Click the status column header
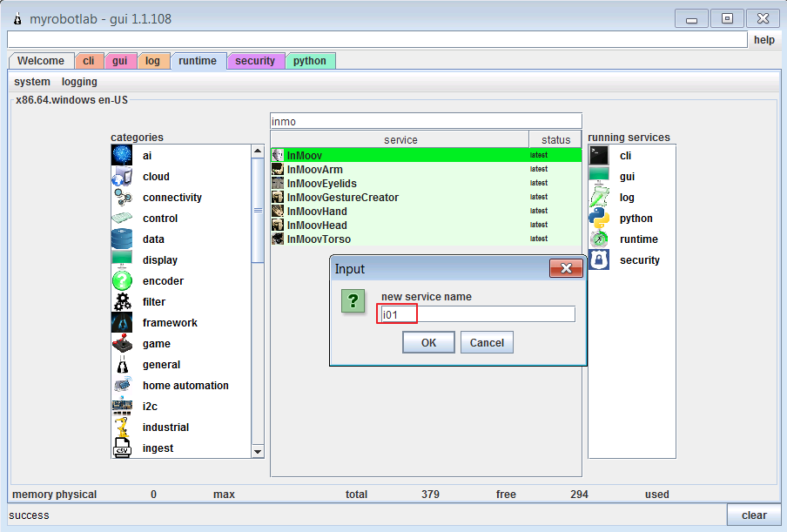The width and height of the screenshot is (787, 532). coord(555,139)
